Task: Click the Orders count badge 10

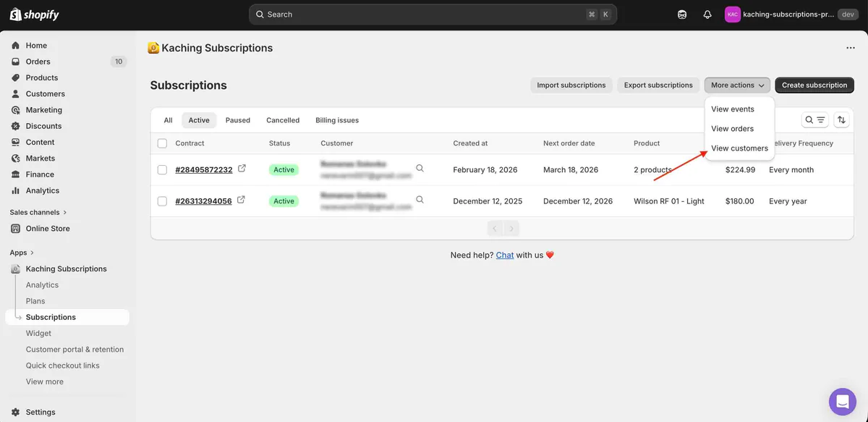Action: [x=119, y=62]
